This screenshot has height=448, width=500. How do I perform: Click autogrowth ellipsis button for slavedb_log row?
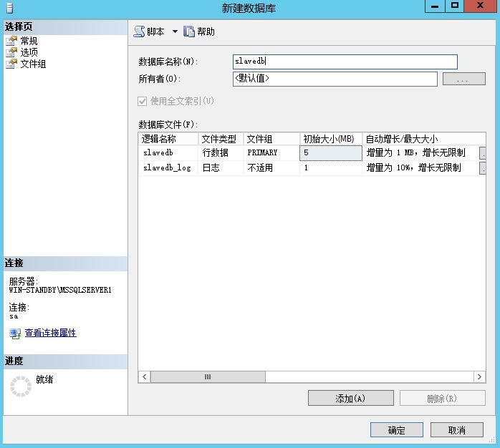pyautogui.click(x=483, y=168)
